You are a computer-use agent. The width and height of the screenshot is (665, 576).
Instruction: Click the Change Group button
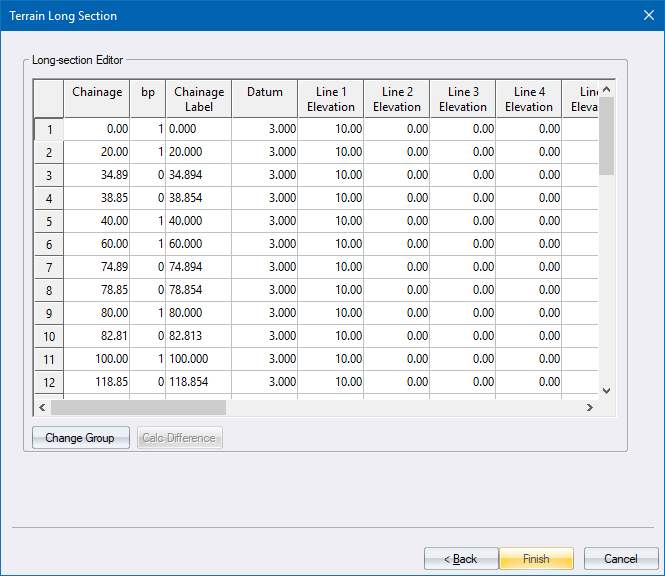point(80,438)
